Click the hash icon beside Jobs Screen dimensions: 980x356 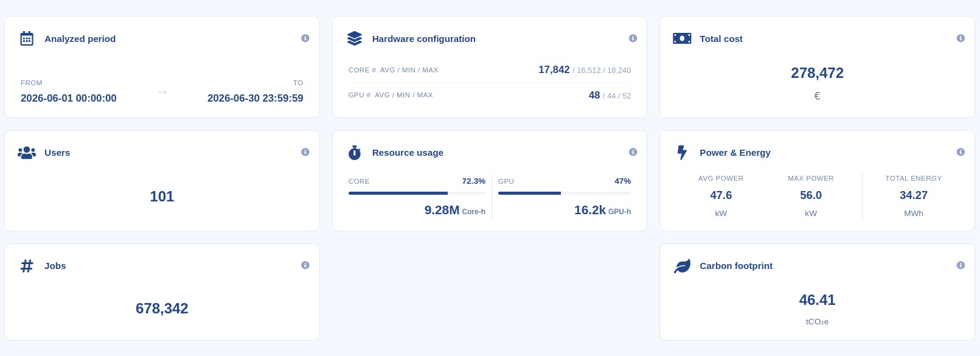coord(27,266)
